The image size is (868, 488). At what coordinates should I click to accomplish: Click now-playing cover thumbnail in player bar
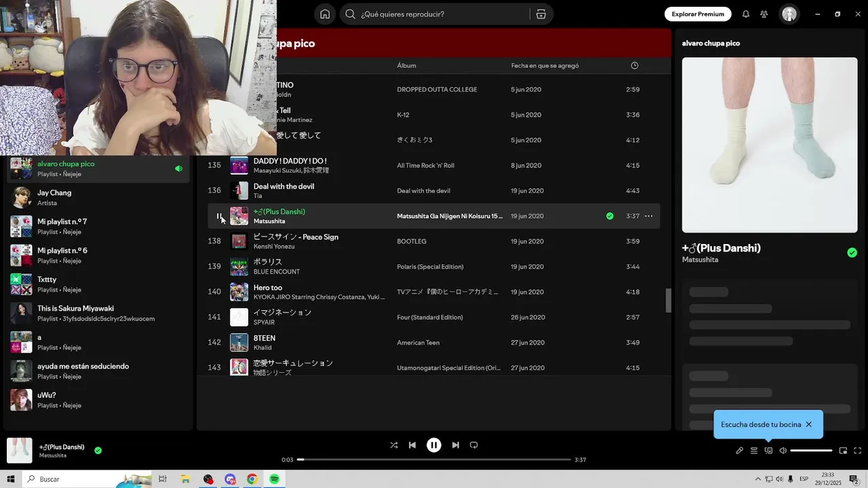(20, 451)
